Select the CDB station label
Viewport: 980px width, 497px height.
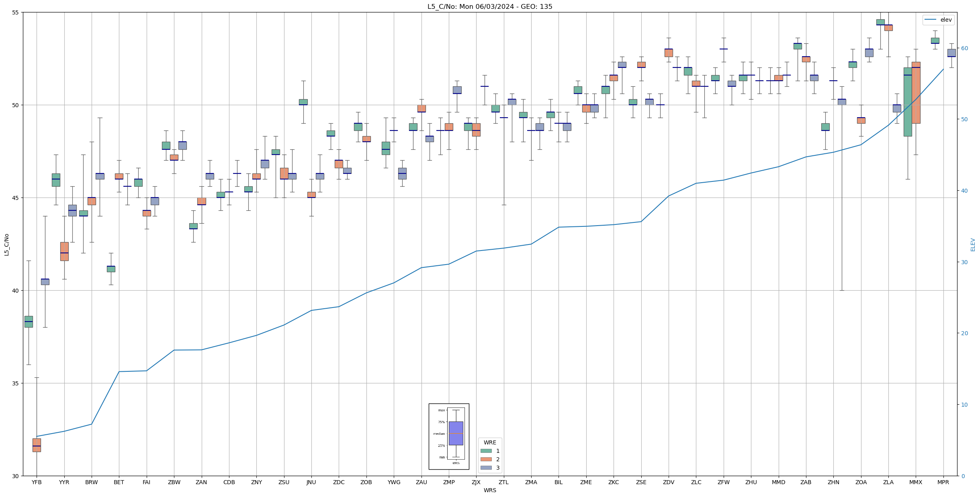click(229, 482)
